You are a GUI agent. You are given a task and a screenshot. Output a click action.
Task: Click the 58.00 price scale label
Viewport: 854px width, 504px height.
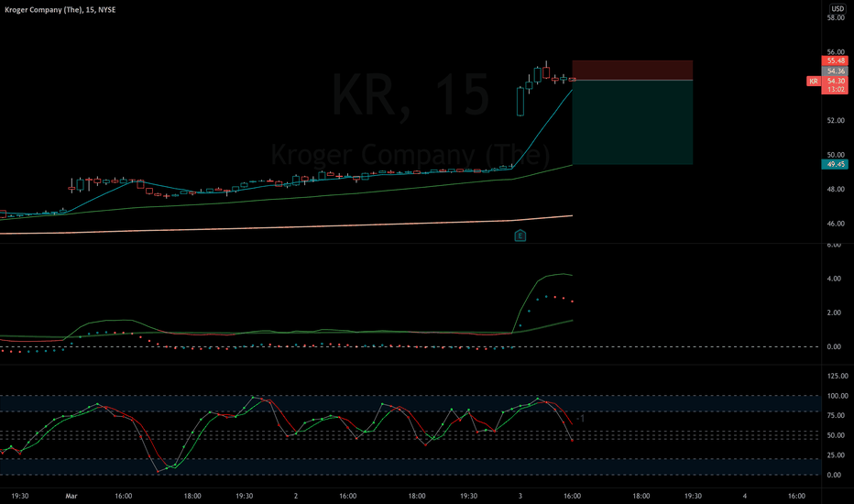tap(836, 18)
